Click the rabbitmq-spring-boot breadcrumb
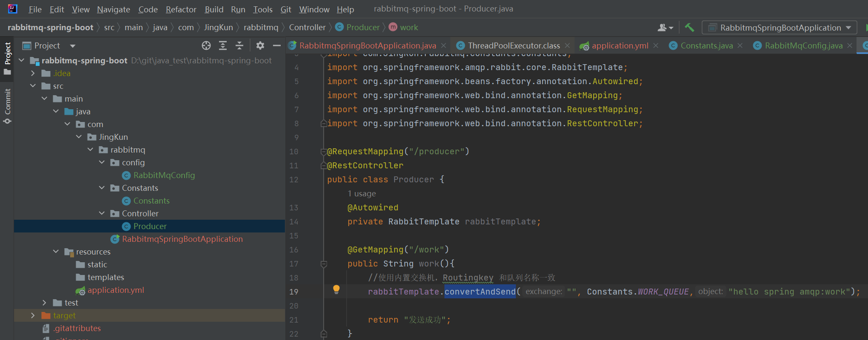The image size is (868, 340). pos(50,28)
